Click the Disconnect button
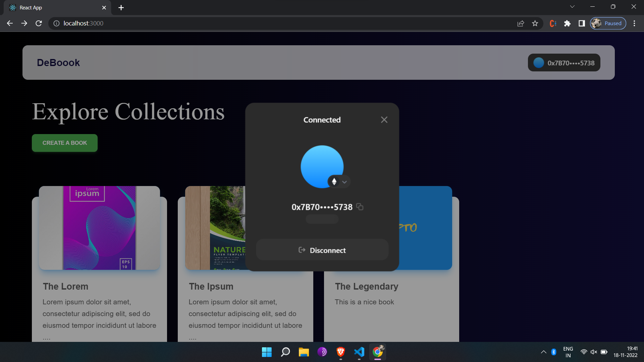The height and width of the screenshot is (362, 644). click(x=322, y=250)
